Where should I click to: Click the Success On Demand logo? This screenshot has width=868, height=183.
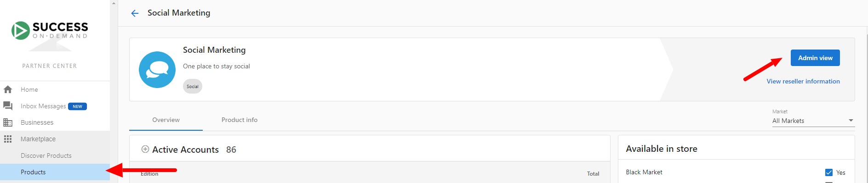click(x=50, y=31)
